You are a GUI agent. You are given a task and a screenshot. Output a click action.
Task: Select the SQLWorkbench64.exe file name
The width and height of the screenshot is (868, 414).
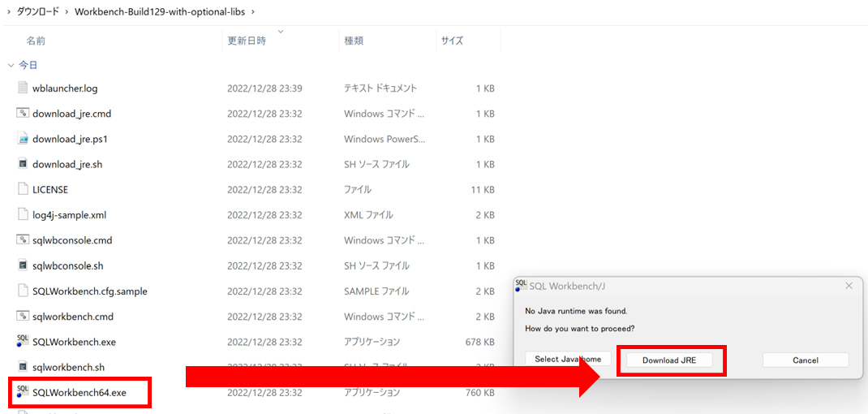(79, 392)
